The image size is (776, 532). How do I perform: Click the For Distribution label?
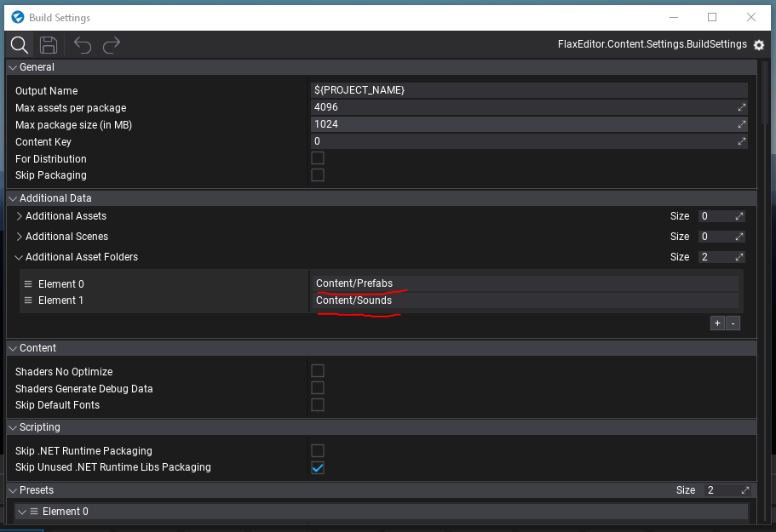pos(51,159)
